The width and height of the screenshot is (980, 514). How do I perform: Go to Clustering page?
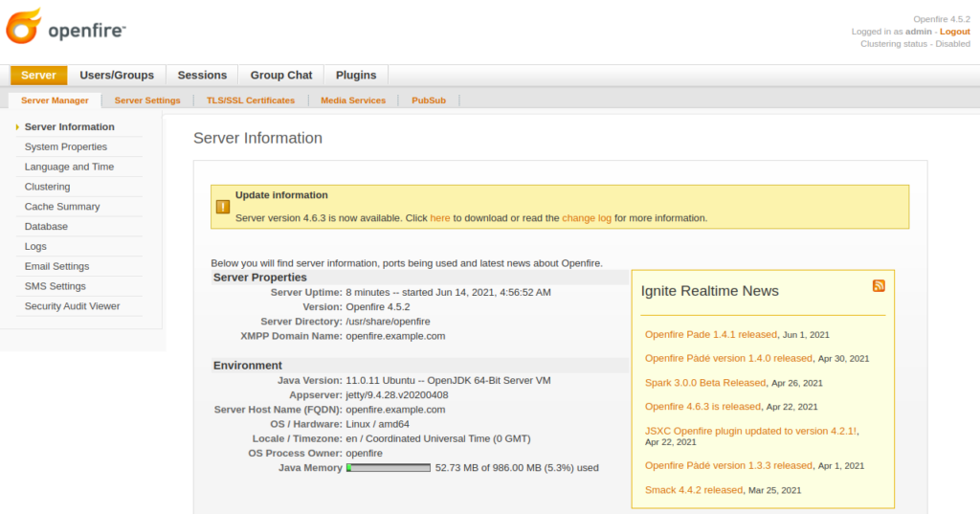click(x=48, y=187)
